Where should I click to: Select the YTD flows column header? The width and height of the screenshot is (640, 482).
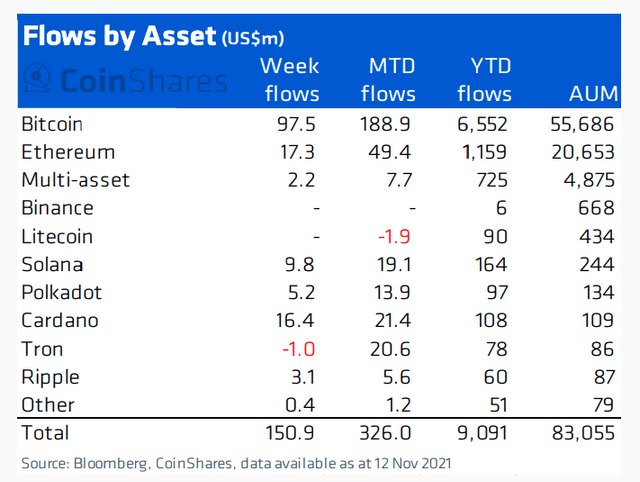(483, 80)
